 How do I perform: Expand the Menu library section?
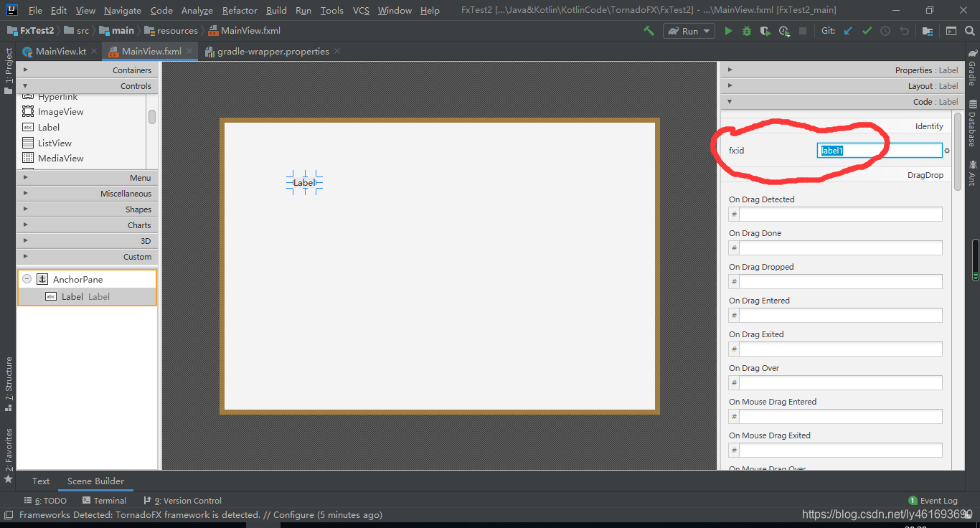86,177
